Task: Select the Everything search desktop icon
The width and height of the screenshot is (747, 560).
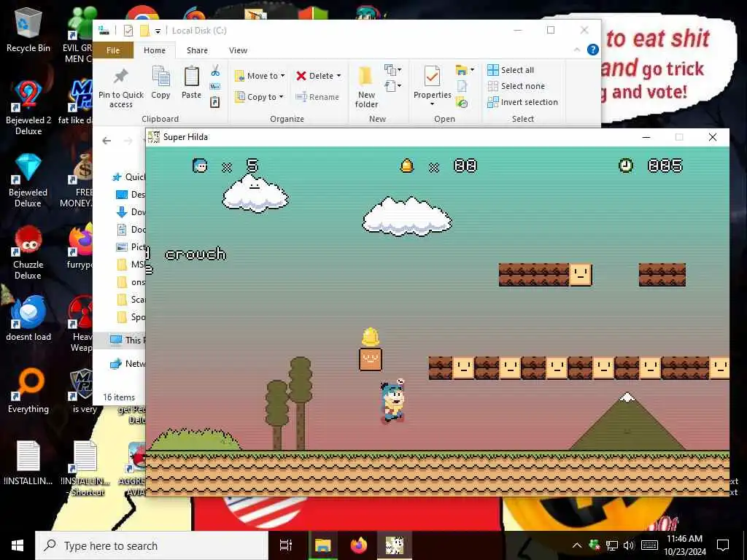Action: pyautogui.click(x=28, y=391)
